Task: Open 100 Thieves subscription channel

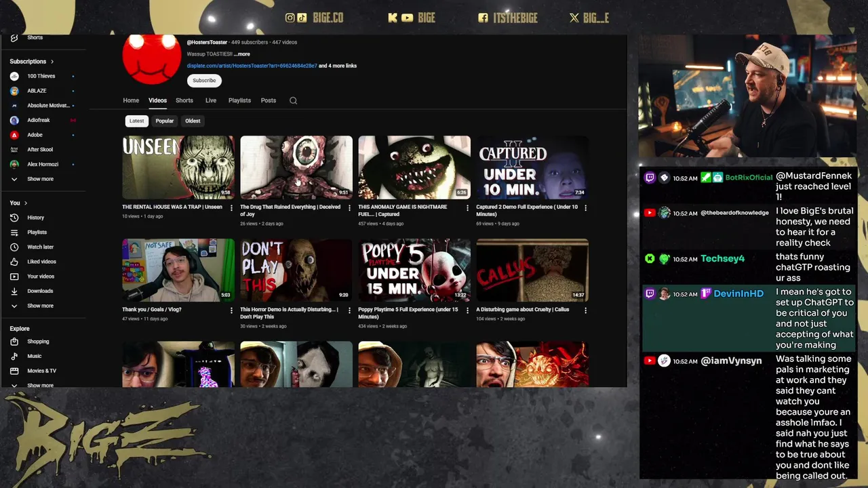Action: 42,76
